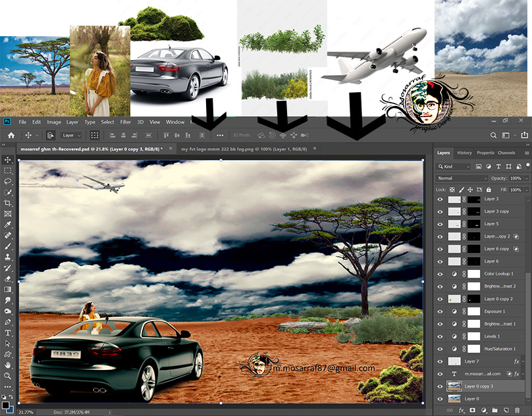Image resolution: width=532 pixels, height=416 pixels.
Task: Pick the Eyedropper tool
Action: point(8,224)
